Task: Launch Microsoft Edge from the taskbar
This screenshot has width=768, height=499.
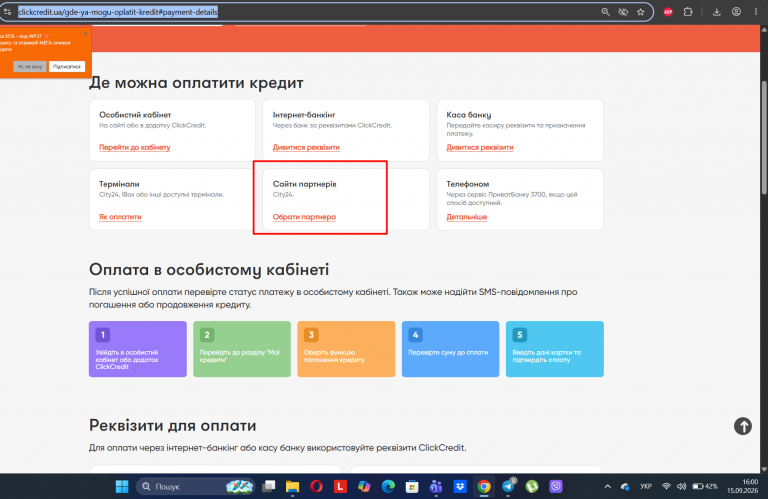Action: (388, 486)
